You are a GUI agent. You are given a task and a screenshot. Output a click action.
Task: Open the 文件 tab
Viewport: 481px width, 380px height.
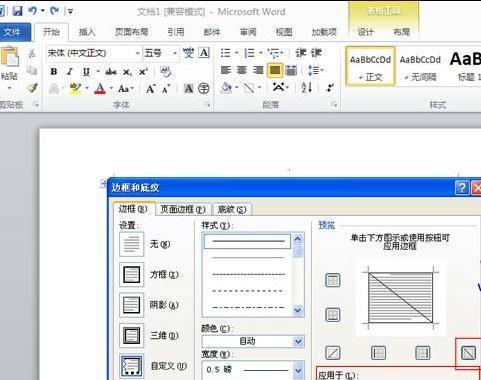click(x=12, y=32)
